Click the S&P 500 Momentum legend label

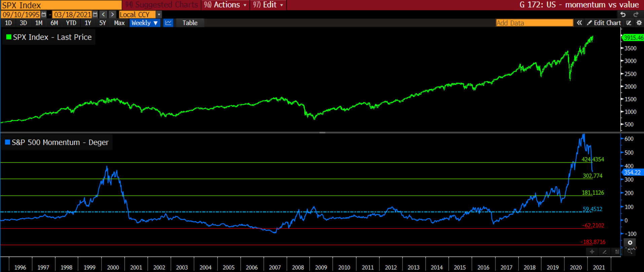click(60, 142)
